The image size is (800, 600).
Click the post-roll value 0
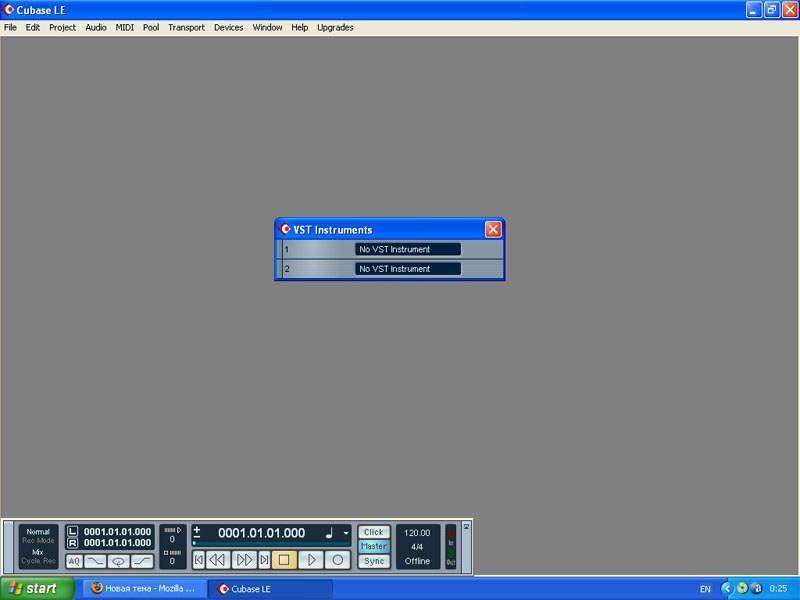[x=172, y=561]
